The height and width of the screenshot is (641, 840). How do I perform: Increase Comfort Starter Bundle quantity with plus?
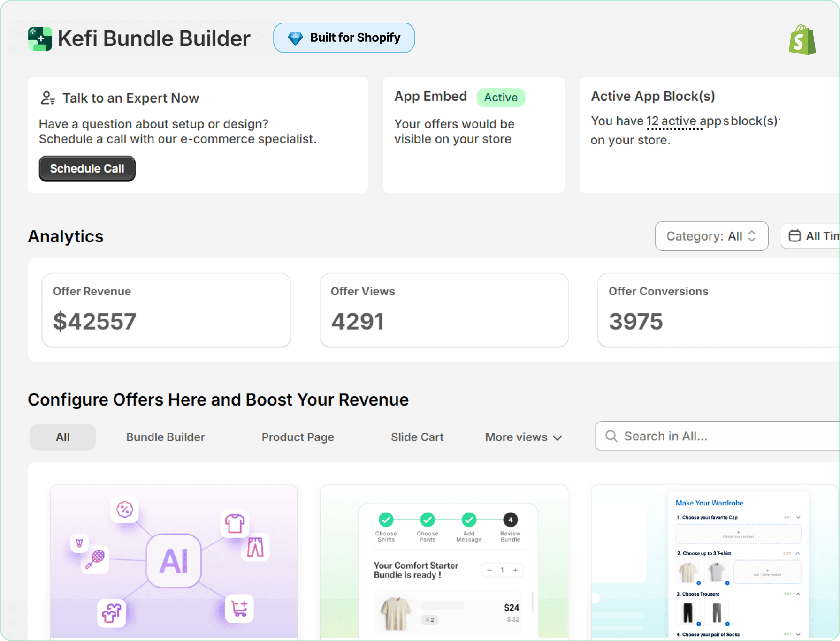coord(515,570)
